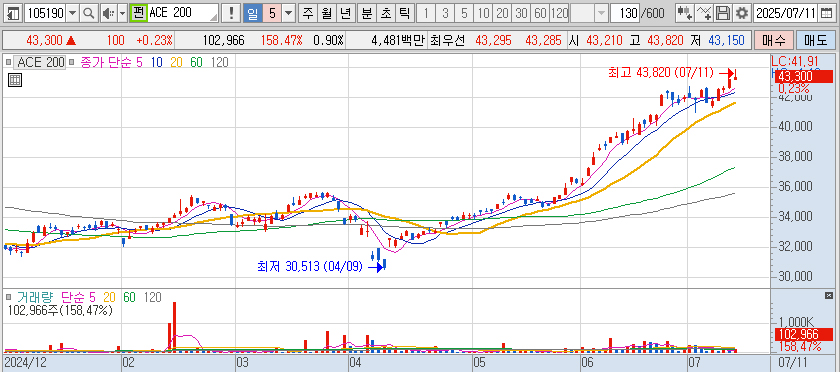Click the 최고 43,820 (07/11) high marker label
Image resolution: width=840 pixels, height=372 pixels.
[x=661, y=72]
